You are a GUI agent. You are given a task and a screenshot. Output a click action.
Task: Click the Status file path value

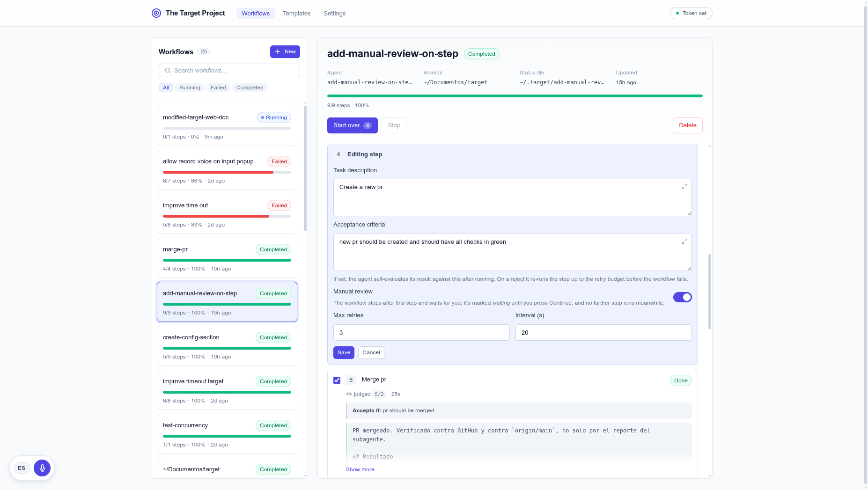point(562,82)
